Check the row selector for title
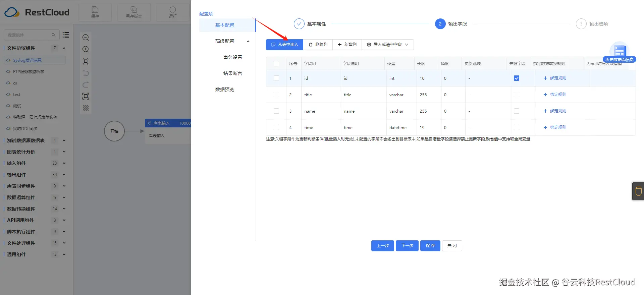Screen dimensions: 644x295 (x=276, y=95)
